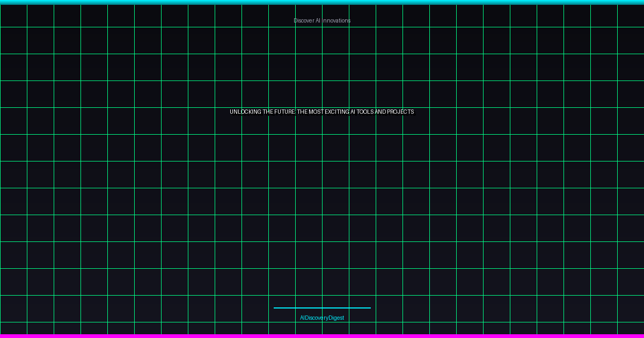Viewport: 644px width, 338px height.
Task: Click the cyan bar along the top edge
Action: 322,2
